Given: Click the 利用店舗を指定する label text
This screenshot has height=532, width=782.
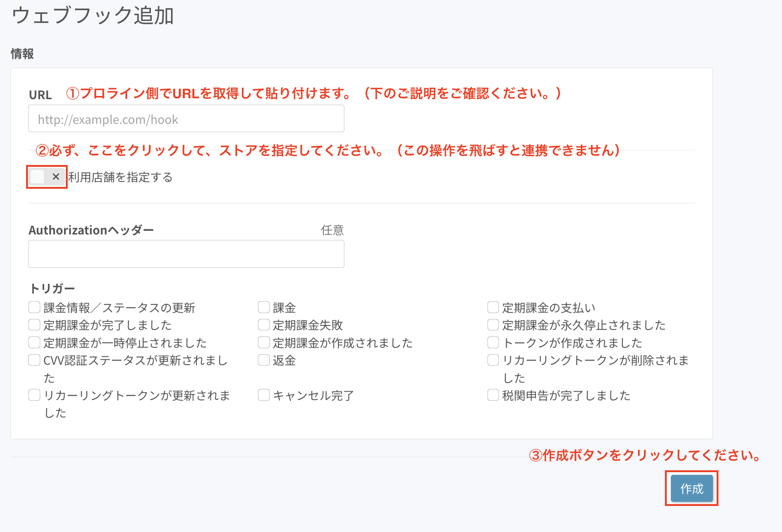Looking at the screenshot, I should click(120, 177).
